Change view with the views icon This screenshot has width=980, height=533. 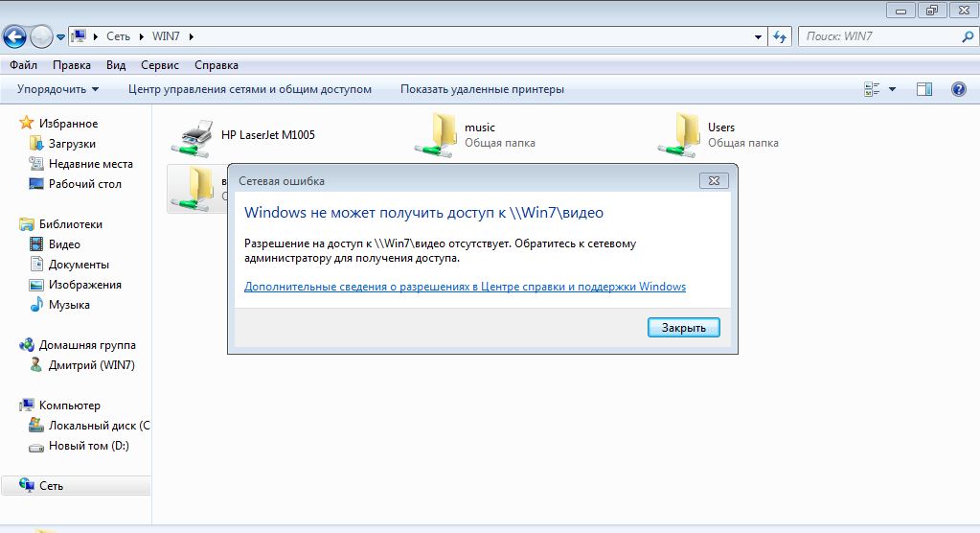872,89
